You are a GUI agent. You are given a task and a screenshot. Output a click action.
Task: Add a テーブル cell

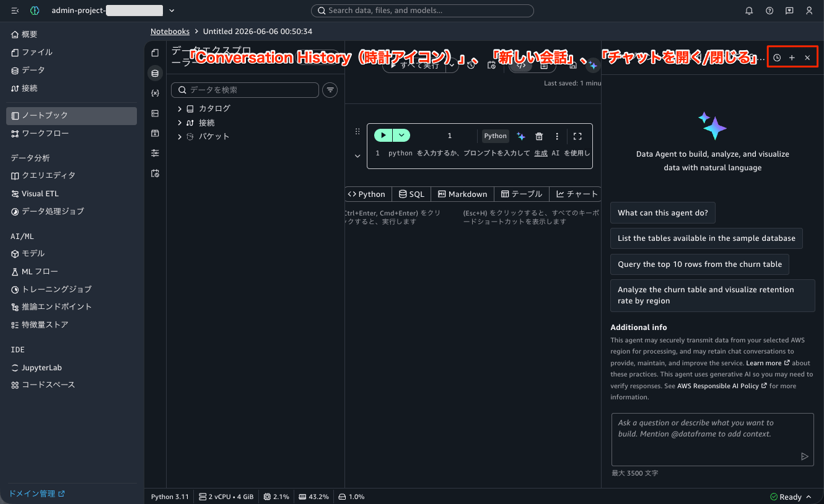522,194
